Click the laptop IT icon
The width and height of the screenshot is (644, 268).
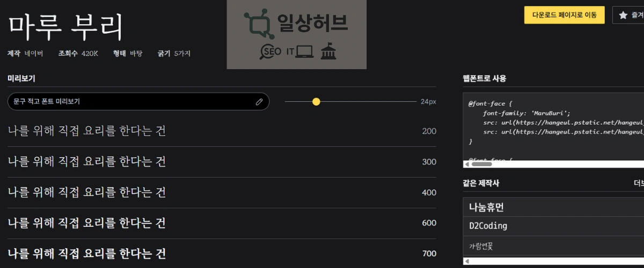pos(304,51)
